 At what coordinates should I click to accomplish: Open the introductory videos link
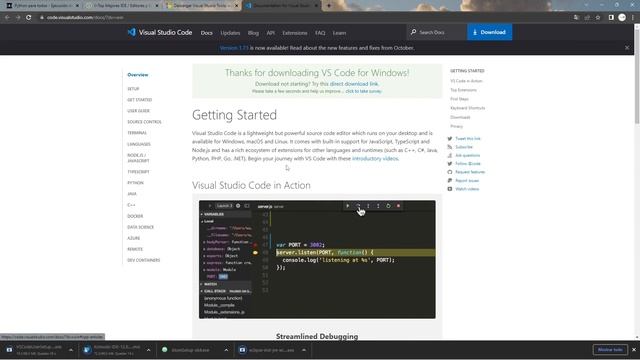(x=375, y=158)
